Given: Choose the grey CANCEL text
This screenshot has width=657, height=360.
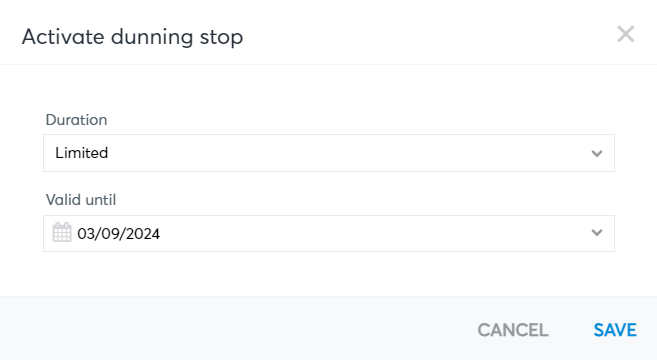Looking at the screenshot, I should pos(513,330).
